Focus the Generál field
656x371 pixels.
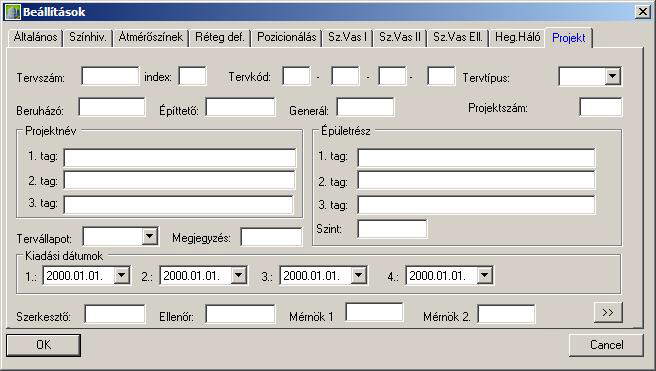[x=365, y=107]
